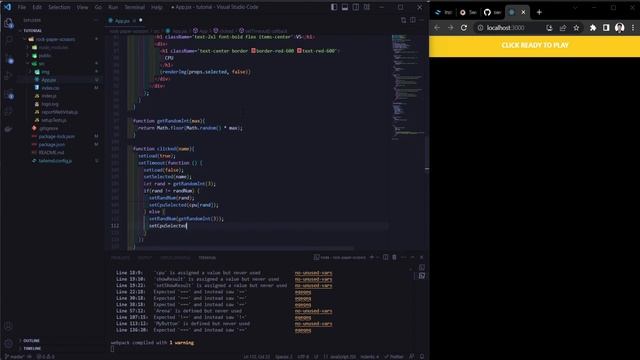
Task: Open index.css in the explorer tree
Action: tap(50, 88)
